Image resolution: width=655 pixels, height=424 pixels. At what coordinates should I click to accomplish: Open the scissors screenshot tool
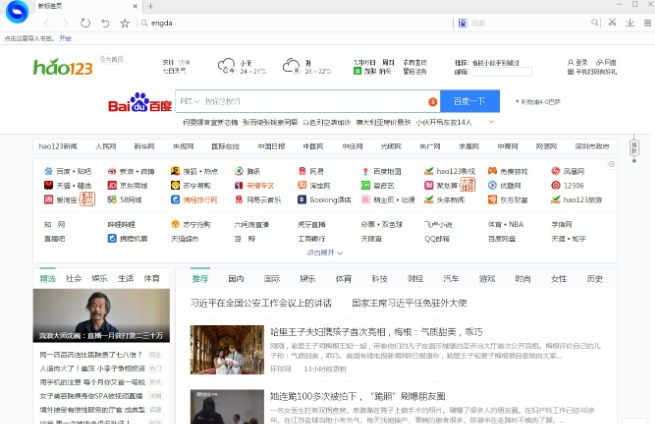pyautogui.click(x=612, y=23)
